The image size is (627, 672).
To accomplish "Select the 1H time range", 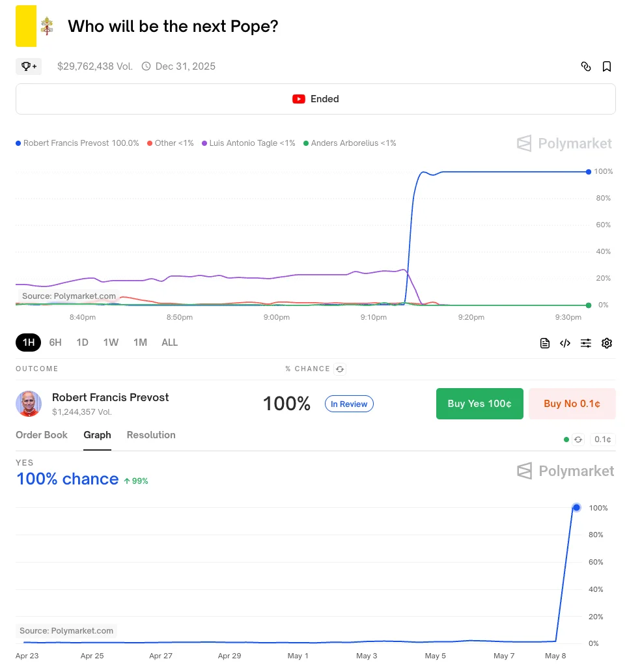I will (x=28, y=343).
